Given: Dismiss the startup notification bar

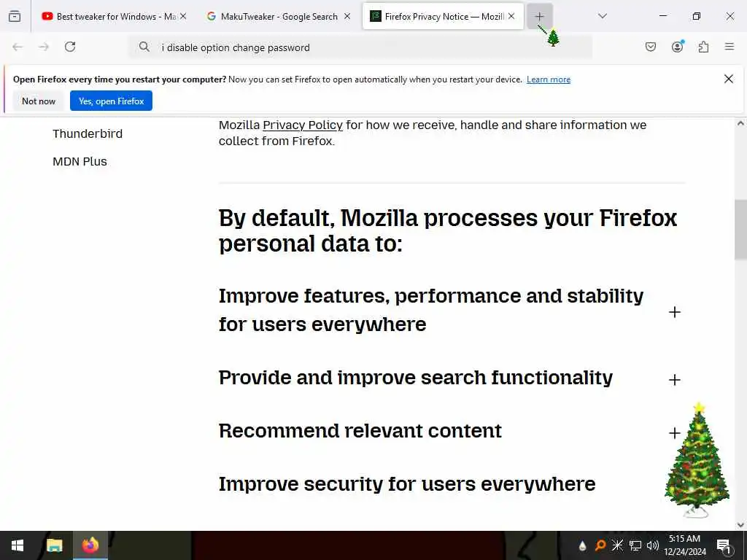Looking at the screenshot, I should (729, 79).
